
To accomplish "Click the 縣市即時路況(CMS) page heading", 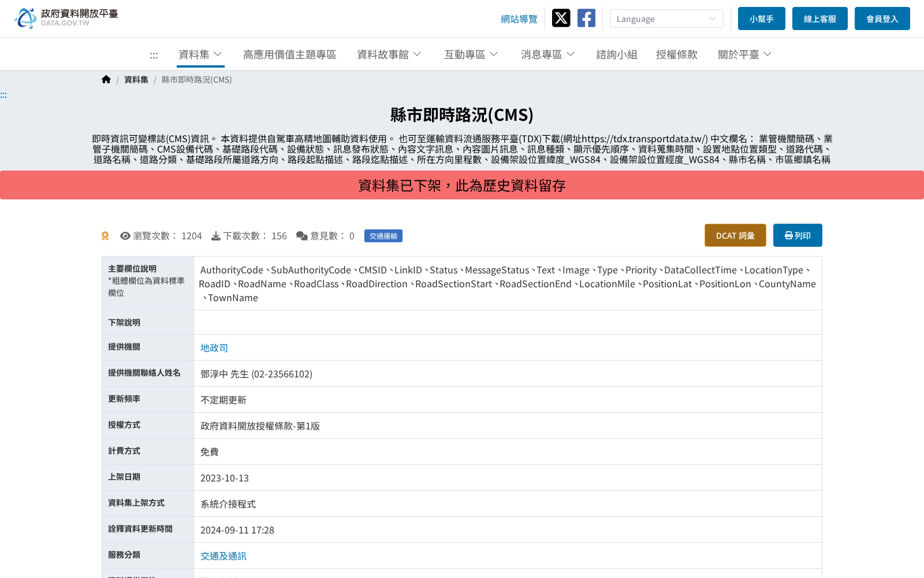I will (462, 115).
